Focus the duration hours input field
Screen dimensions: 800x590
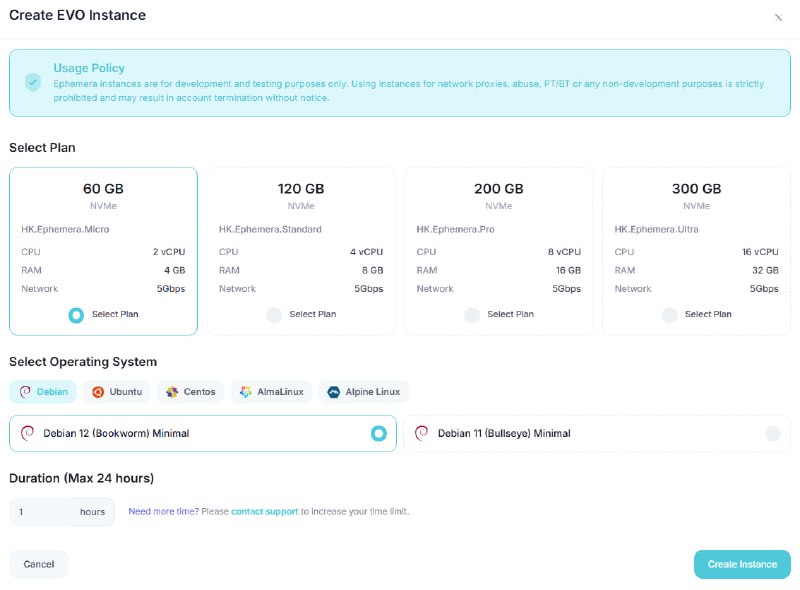(x=42, y=512)
